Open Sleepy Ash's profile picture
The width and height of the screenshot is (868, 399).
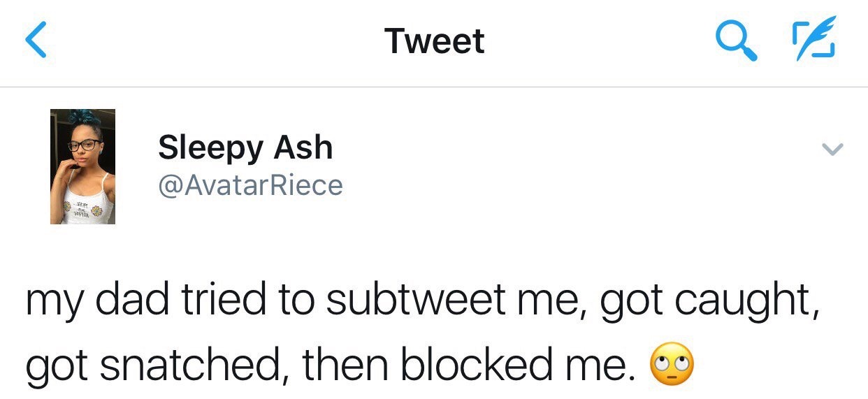coord(82,166)
